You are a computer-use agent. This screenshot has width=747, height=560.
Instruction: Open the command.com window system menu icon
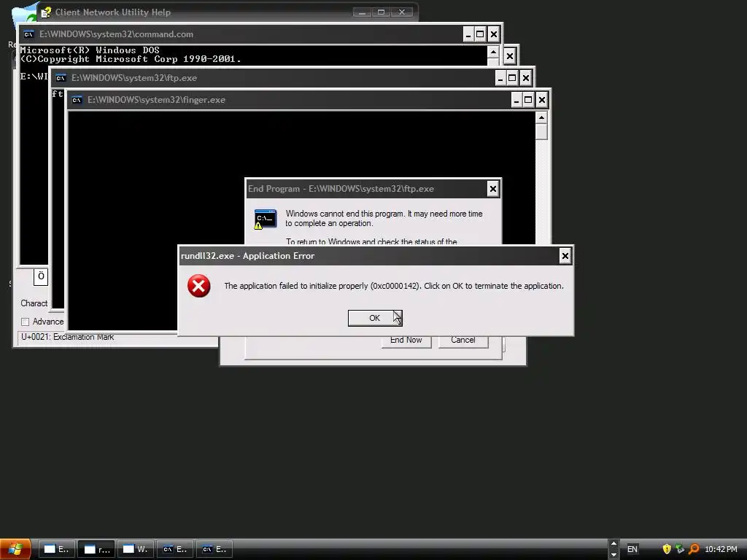tap(28, 34)
